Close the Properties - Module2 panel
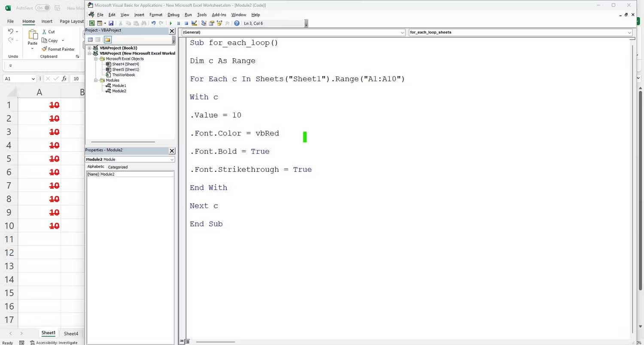This screenshot has width=644, height=345. tap(172, 150)
